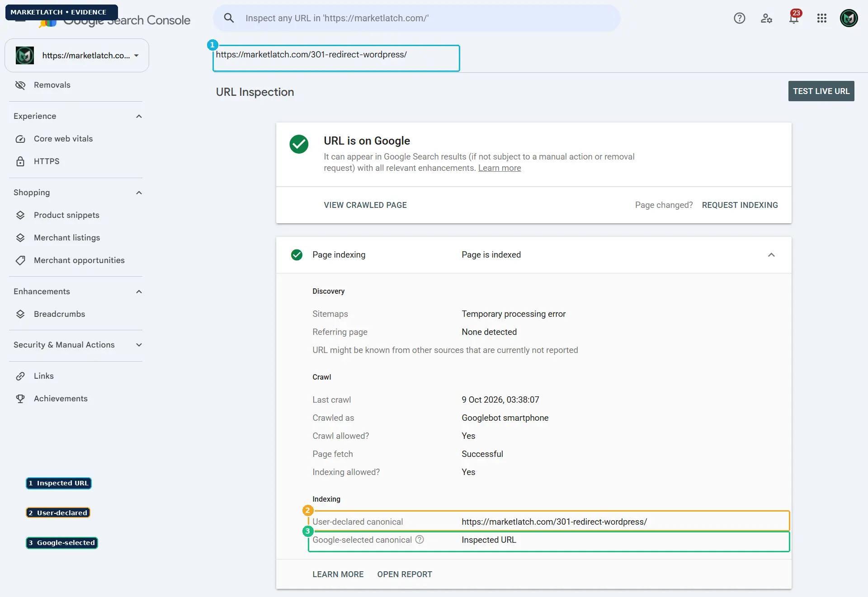Image resolution: width=868 pixels, height=597 pixels.
Task: Focus the Inspect any URL search field
Action: pyautogui.click(x=417, y=18)
